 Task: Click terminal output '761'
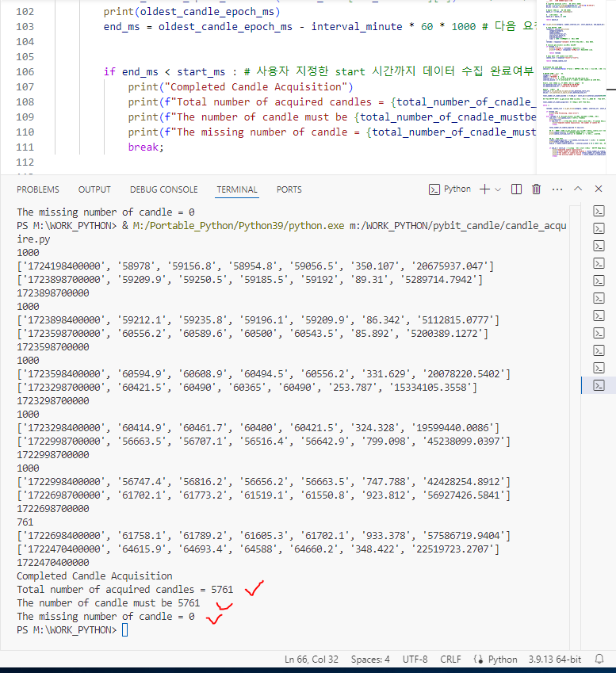coord(25,522)
